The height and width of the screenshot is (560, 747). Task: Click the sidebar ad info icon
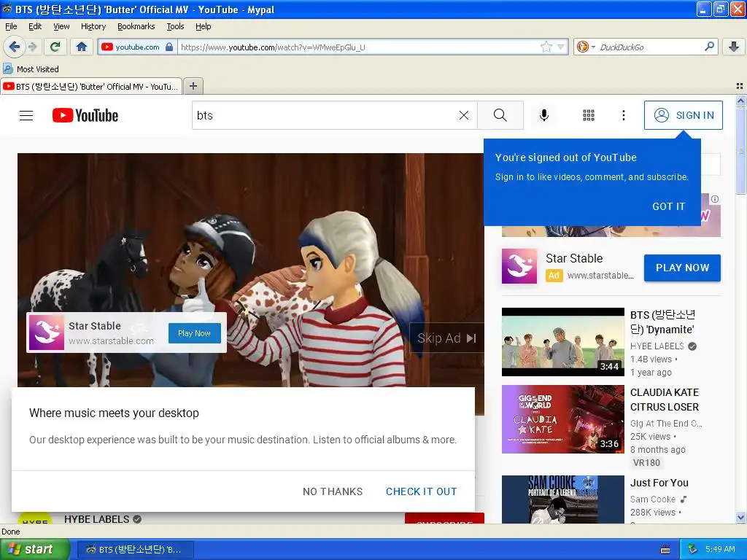pos(715,199)
